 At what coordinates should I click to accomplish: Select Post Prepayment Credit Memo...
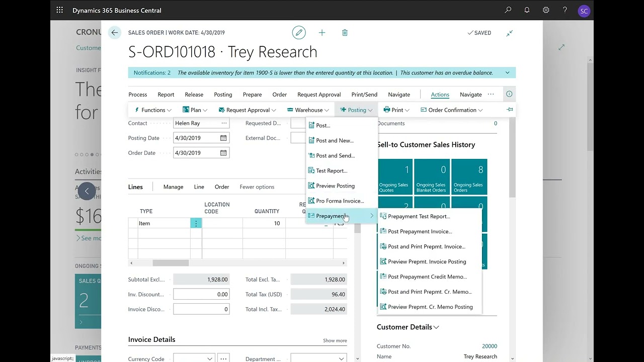(x=429, y=277)
